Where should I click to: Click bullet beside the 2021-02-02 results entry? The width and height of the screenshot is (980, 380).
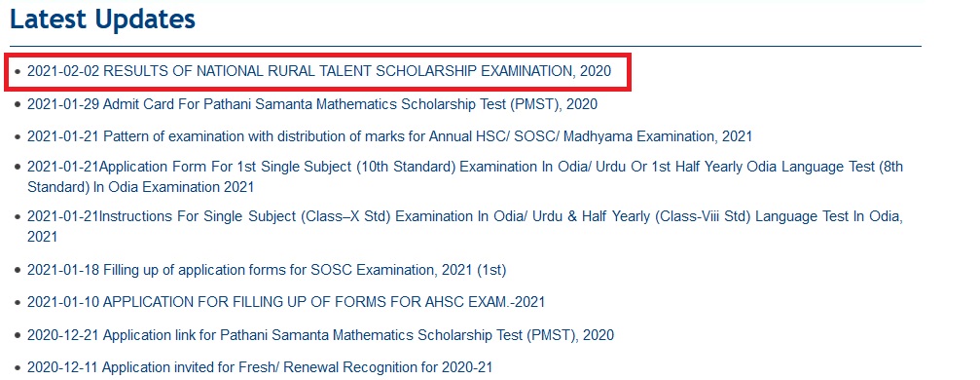click(18, 72)
